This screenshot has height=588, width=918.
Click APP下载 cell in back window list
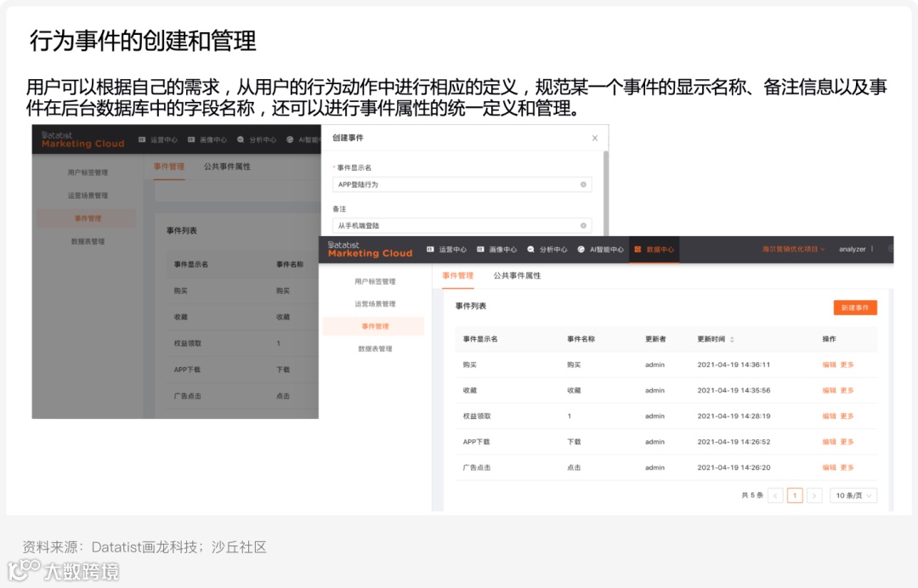(187, 370)
